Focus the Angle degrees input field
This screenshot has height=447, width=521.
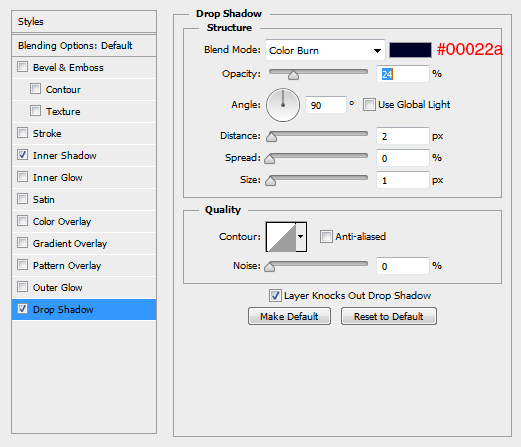click(326, 105)
